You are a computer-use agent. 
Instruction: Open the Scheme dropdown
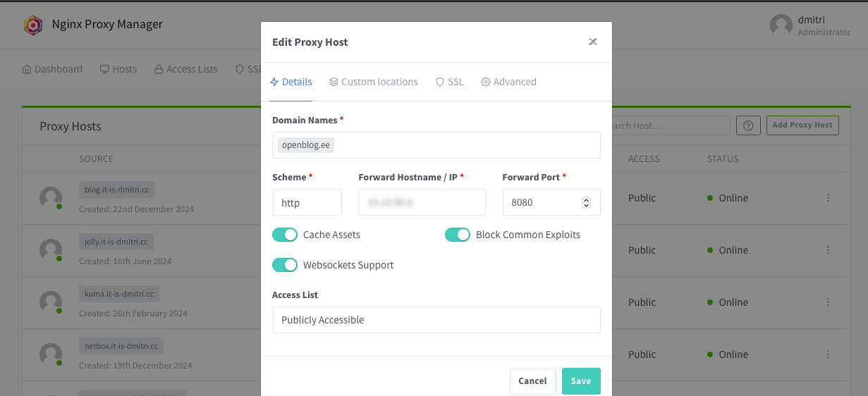point(307,202)
